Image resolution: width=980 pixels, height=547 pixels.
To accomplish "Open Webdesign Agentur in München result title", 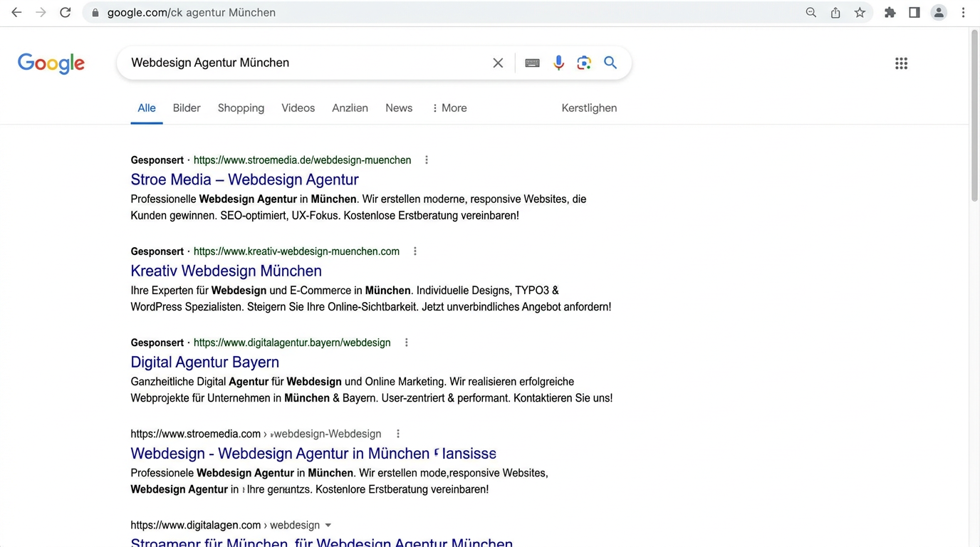I will pos(313,454).
